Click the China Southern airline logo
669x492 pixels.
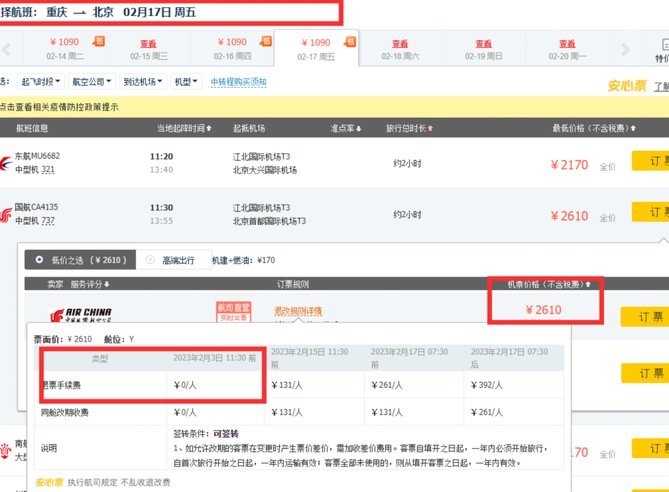[x=6, y=450]
